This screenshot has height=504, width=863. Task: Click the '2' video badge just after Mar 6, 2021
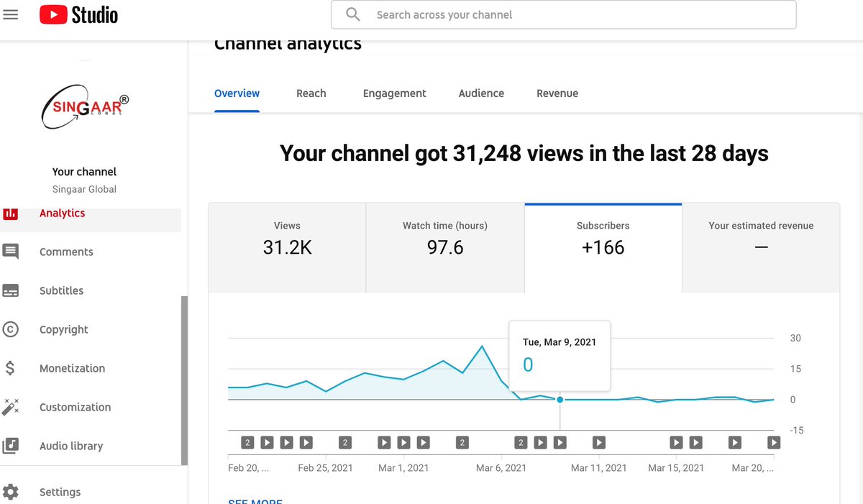tap(521, 442)
